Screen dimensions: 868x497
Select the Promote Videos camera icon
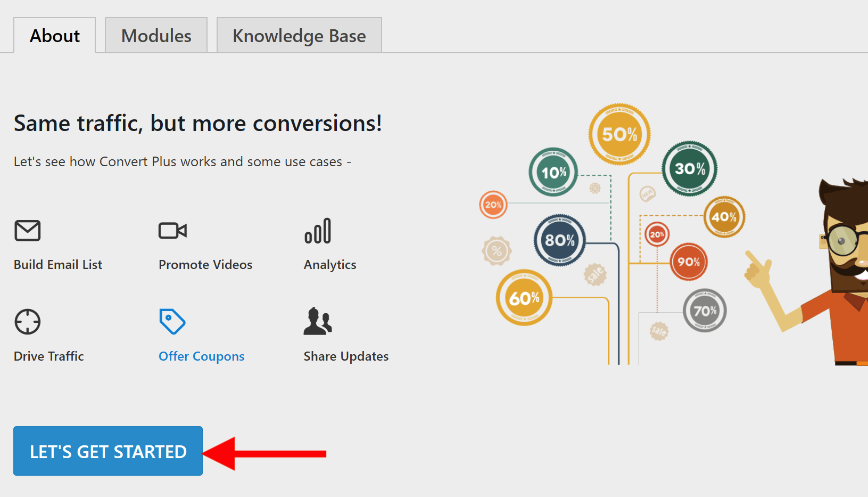(x=172, y=230)
